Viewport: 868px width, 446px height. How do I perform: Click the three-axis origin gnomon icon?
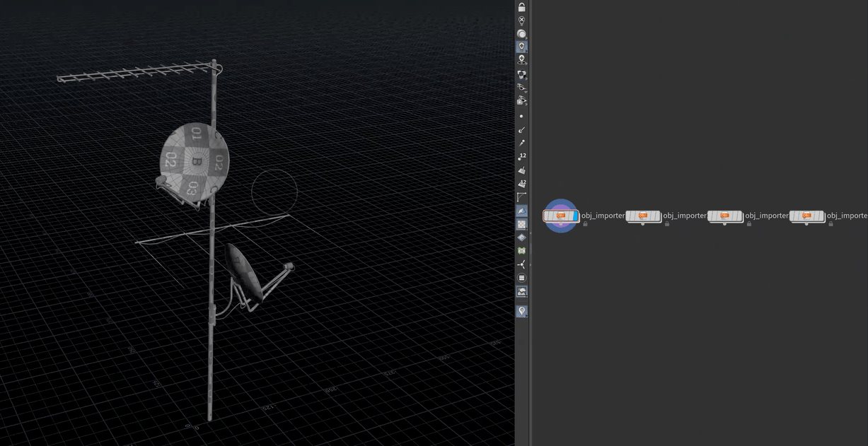point(522,264)
